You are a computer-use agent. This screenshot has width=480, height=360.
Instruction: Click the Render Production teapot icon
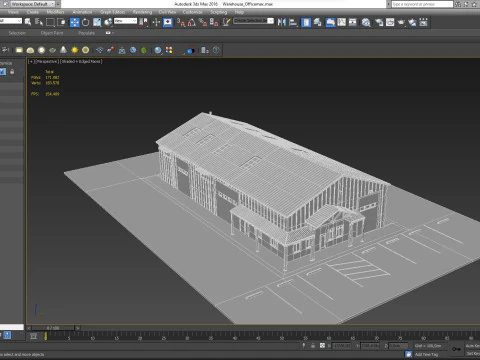401,22
